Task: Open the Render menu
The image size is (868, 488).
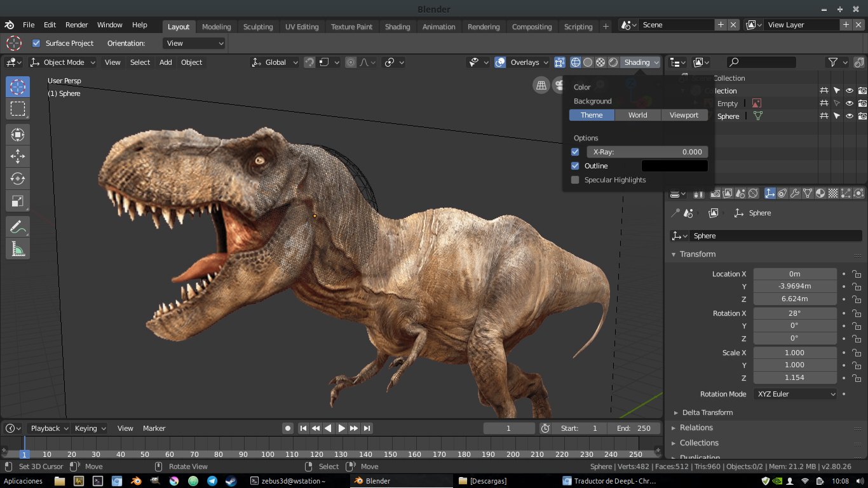Action: point(77,25)
